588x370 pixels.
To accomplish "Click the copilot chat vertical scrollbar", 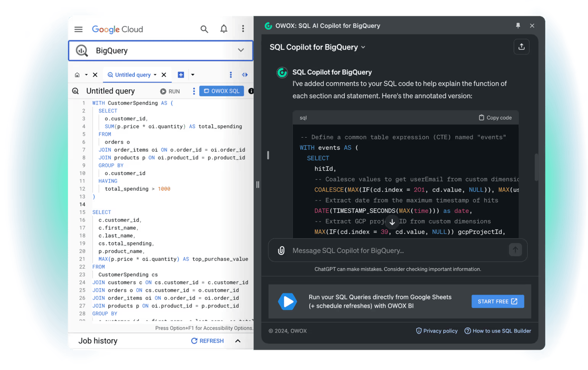I will coord(536,167).
